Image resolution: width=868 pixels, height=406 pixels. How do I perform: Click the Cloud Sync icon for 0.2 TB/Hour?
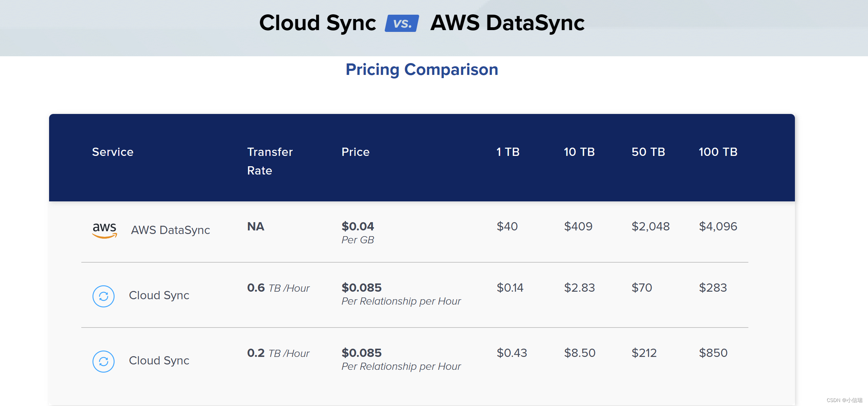tap(104, 362)
